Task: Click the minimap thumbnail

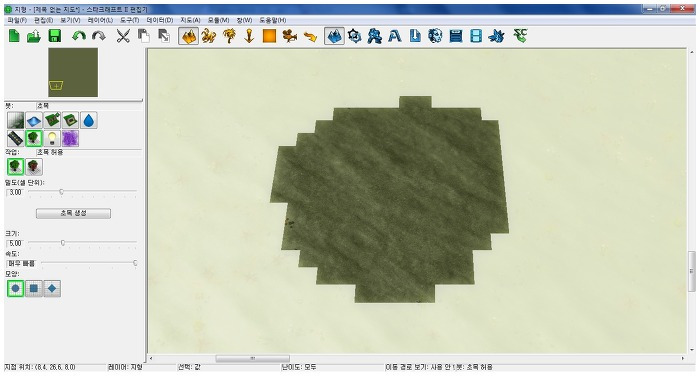Action: pos(73,72)
